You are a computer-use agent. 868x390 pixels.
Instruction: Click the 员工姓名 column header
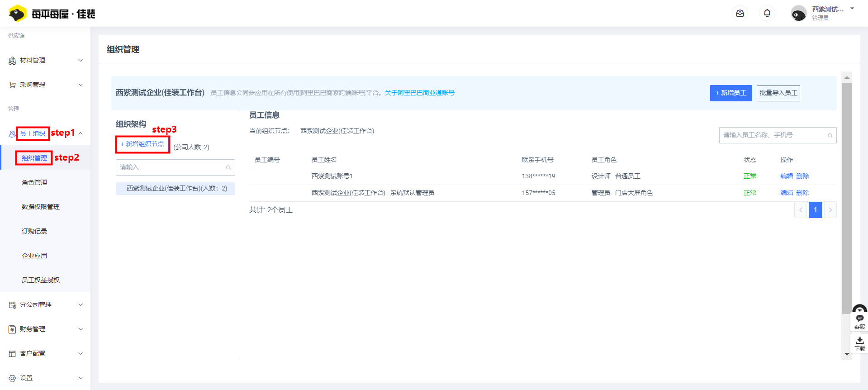click(324, 160)
